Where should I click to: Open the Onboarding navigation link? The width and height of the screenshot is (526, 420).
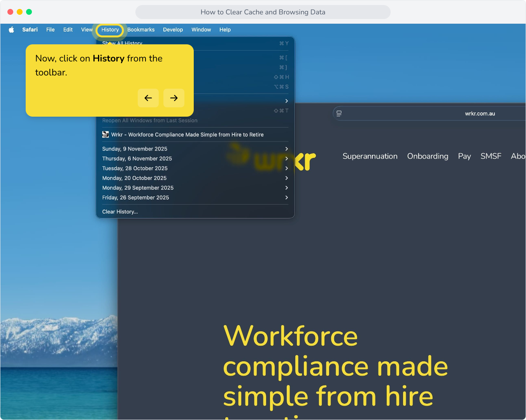click(x=428, y=156)
